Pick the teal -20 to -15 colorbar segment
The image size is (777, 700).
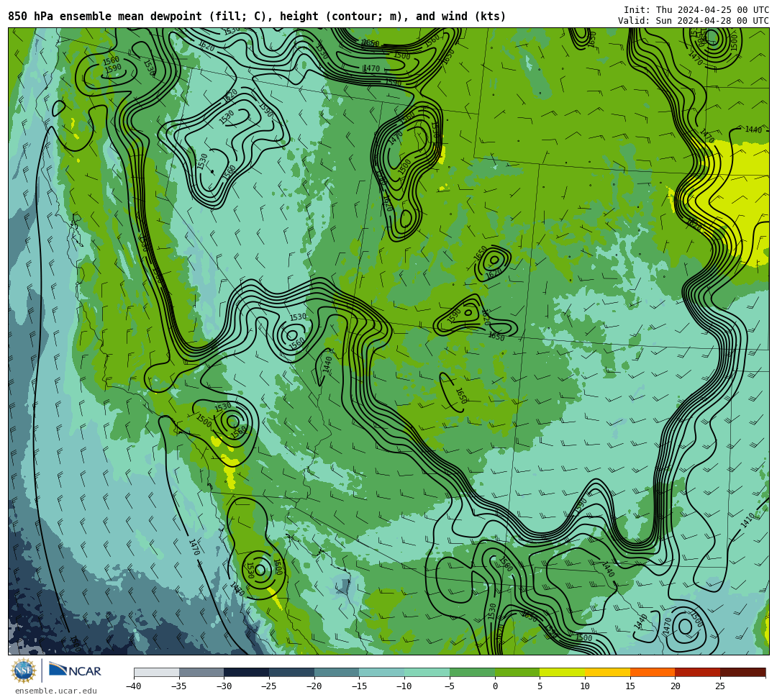coord(337,672)
